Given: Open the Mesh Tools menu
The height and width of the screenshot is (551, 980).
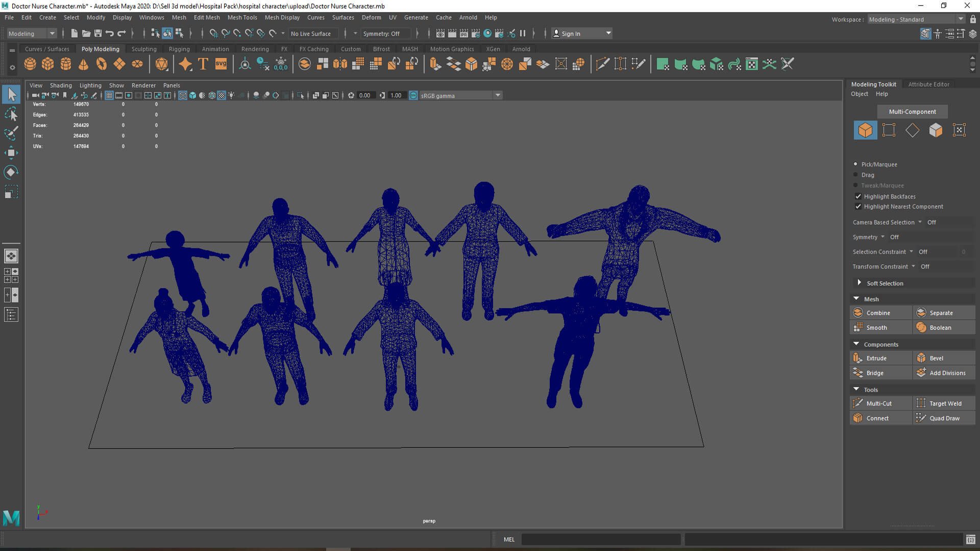Looking at the screenshot, I should click(242, 17).
